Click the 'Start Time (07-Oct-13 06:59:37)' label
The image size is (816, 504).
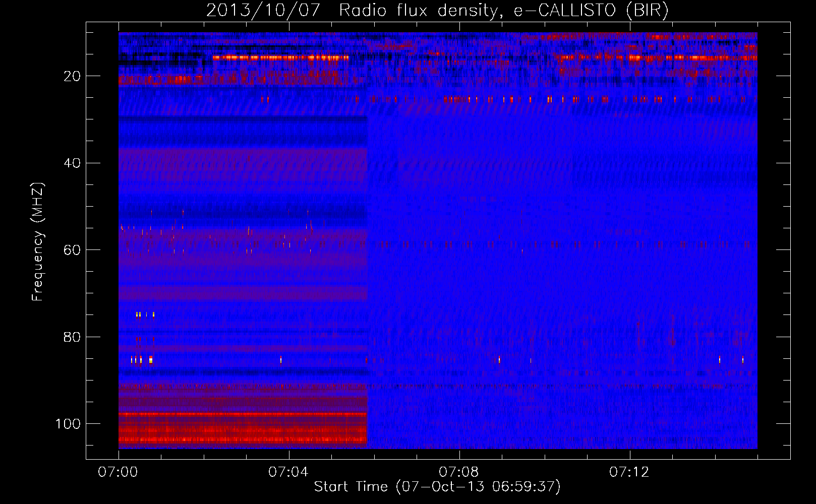[437, 487]
